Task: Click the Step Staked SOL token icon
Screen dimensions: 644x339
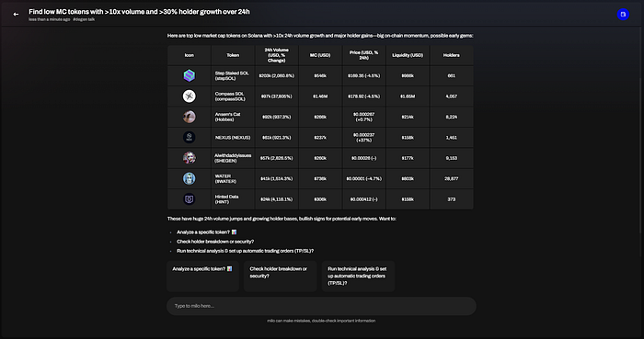Action: pos(189,75)
